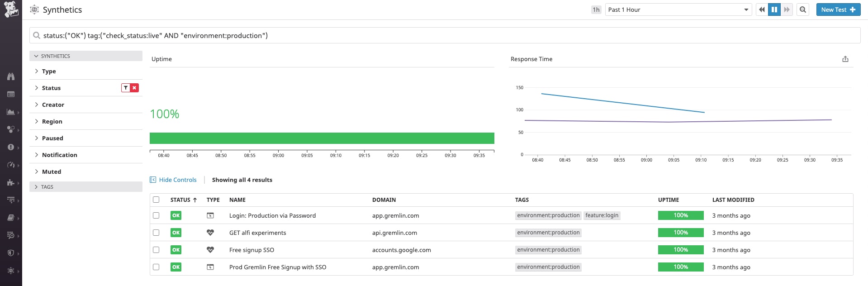The width and height of the screenshot is (868, 286).
Task: Click the New Test button
Action: 838,10
